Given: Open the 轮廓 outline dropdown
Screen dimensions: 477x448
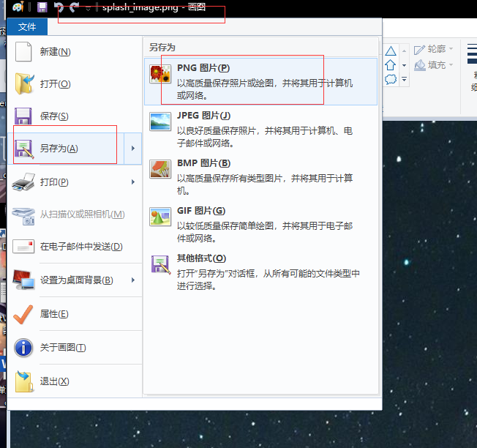Looking at the screenshot, I should point(434,49).
